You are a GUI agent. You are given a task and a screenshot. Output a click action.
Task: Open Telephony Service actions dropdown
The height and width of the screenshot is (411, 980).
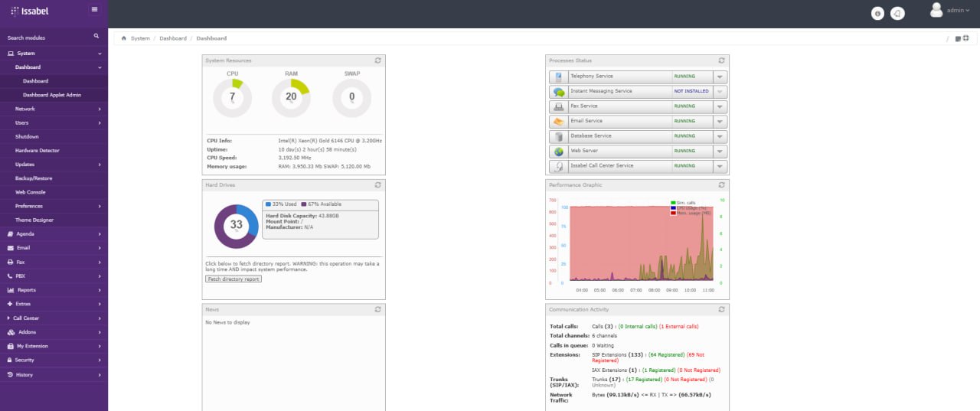(720, 77)
